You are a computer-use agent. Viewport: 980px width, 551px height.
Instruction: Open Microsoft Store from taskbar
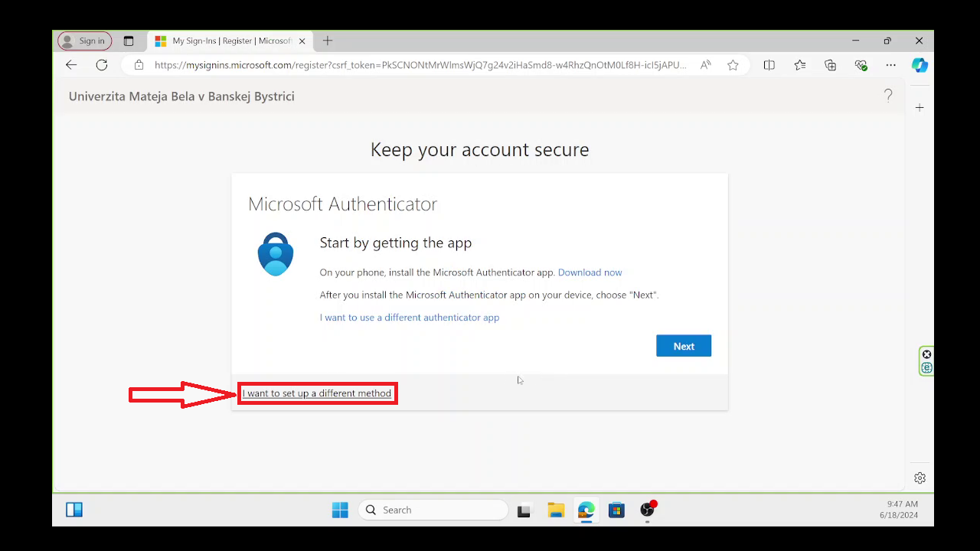(x=616, y=510)
